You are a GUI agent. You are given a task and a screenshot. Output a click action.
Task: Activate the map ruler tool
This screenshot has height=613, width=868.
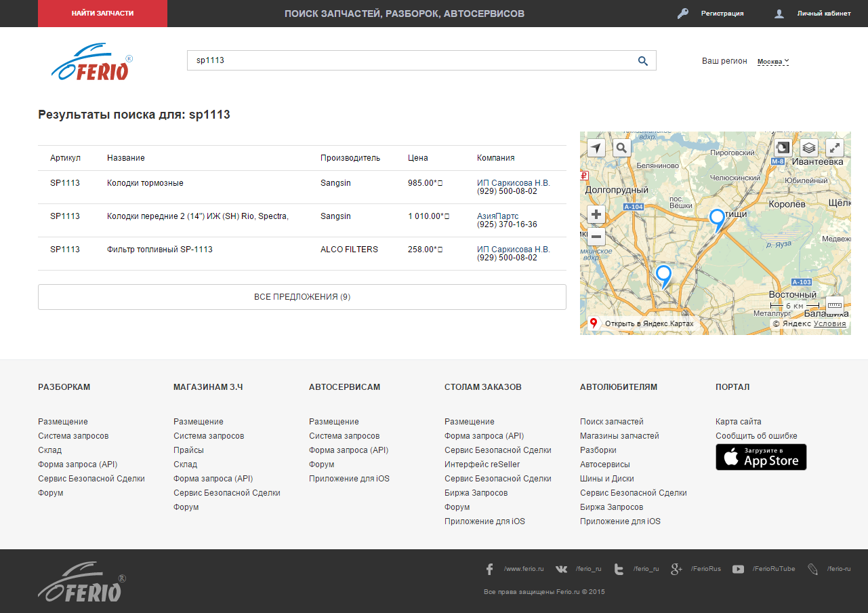(x=834, y=305)
